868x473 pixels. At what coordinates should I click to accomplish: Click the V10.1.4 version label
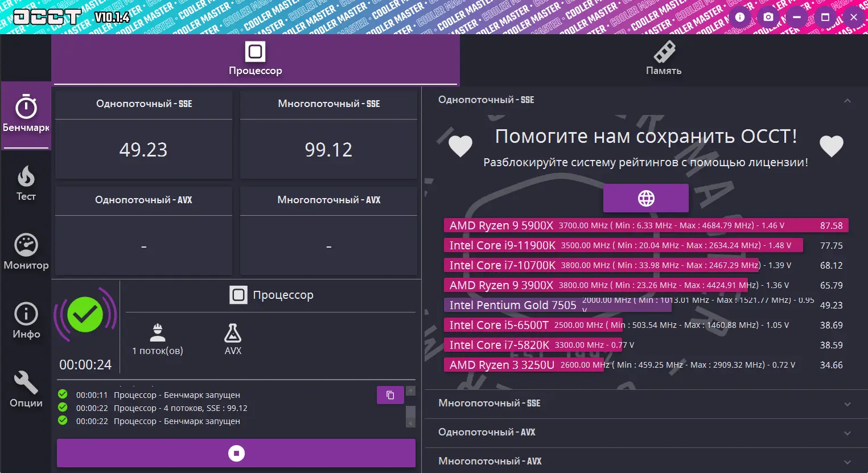point(112,17)
